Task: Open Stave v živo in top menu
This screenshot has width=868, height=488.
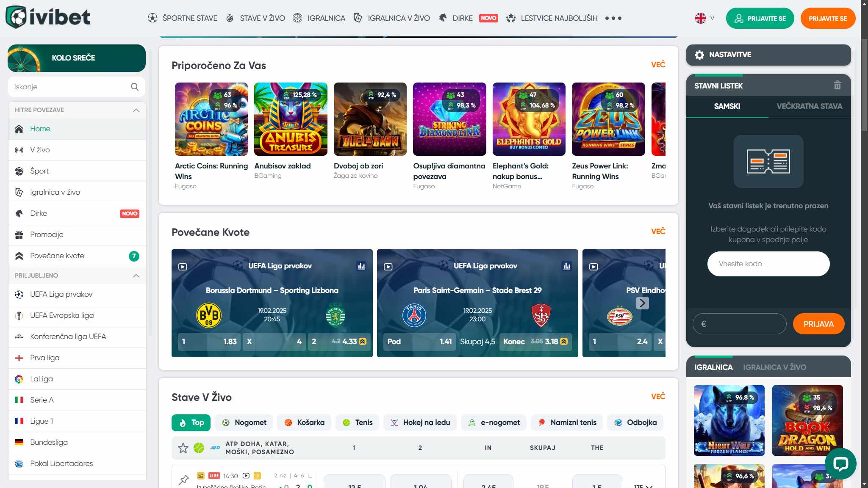Action: (255, 18)
